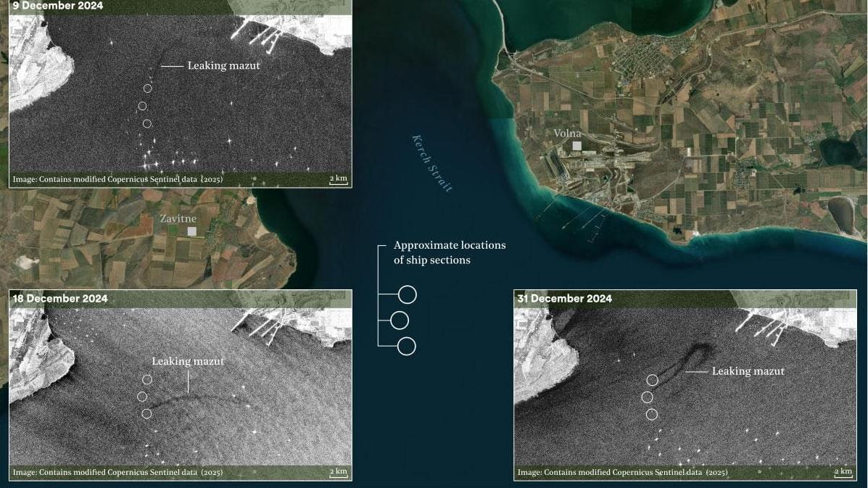Select 'Leaking mazut' label in 31 December panel
Screen dimensions: 868x488
coord(748,371)
